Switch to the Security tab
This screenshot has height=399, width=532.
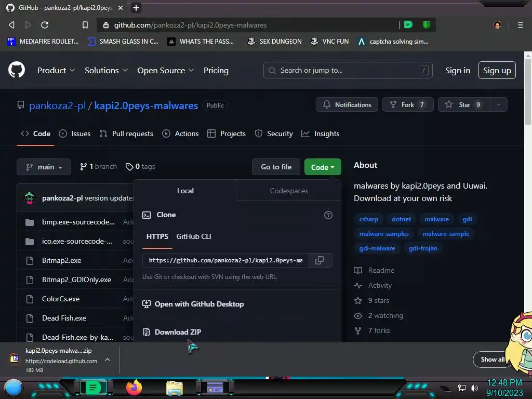[274, 134]
